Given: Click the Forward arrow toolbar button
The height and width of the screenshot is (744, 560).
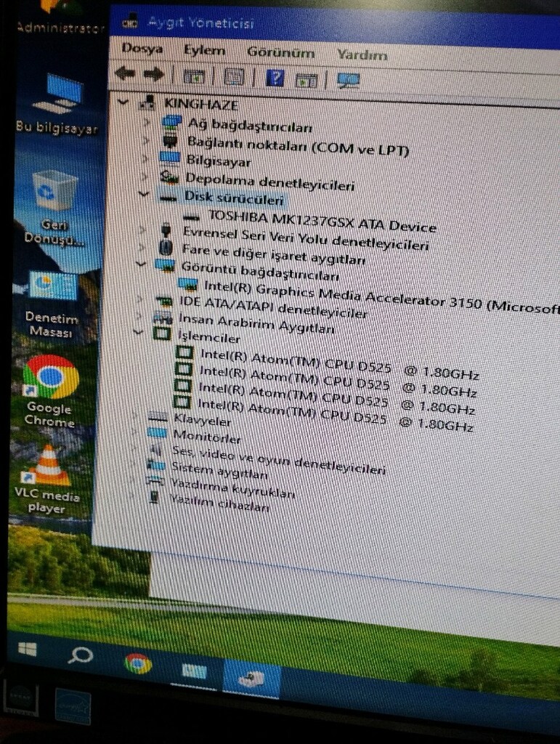Looking at the screenshot, I should pyautogui.click(x=154, y=75).
